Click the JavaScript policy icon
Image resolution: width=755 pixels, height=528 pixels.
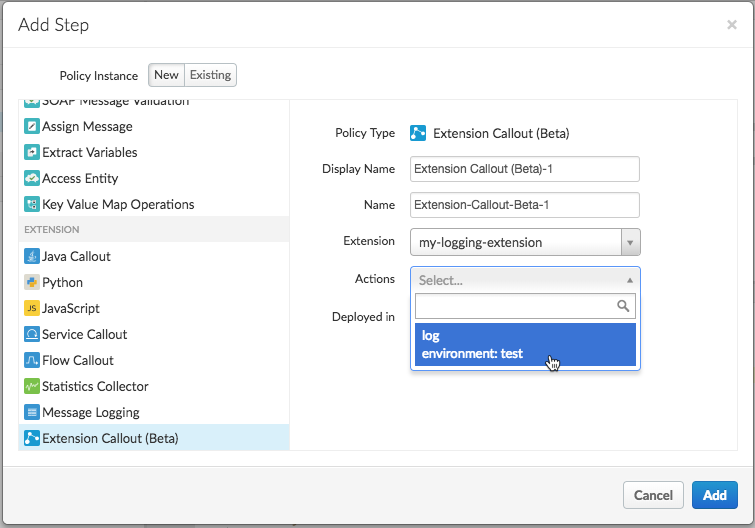tap(32, 309)
